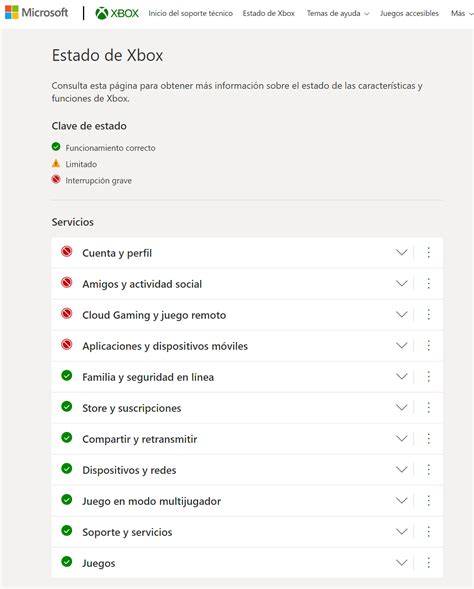Select the Cloud Gaming y juego remoto row
Viewport: 474px width, 589px height.
tap(247, 315)
